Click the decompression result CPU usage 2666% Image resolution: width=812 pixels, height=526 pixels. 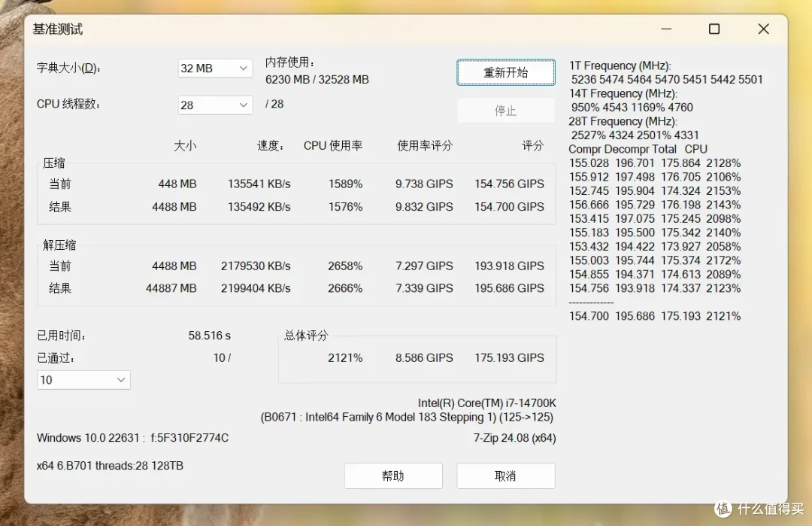[345, 288]
